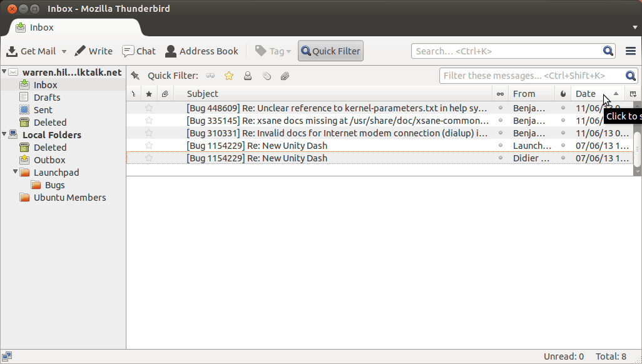Collapse the Launchpad folder
Viewport: 642px width, 364px height.
pos(16,171)
